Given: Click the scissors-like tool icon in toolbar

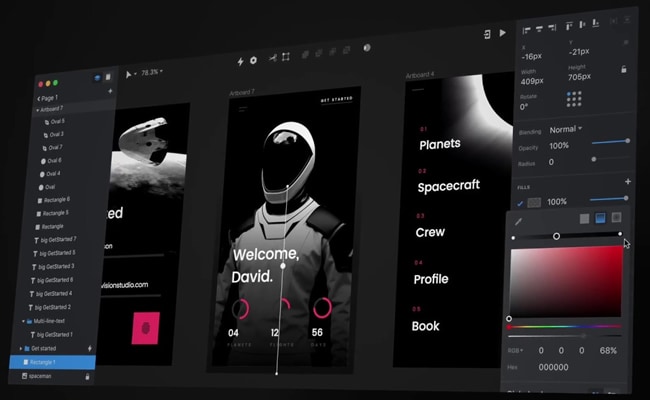Looking at the screenshot, I should [273, 58].
